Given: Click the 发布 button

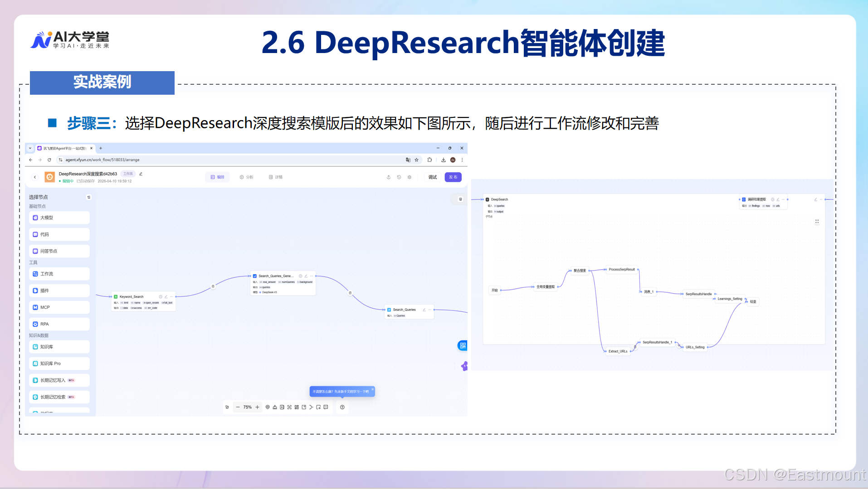Looking at the screenshot, I should pyautogui.click(x=453, y=177).
